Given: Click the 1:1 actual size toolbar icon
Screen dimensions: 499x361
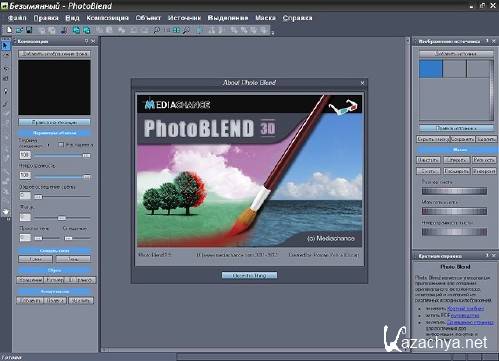Looking at the screenshot, I should coord(167,30).
